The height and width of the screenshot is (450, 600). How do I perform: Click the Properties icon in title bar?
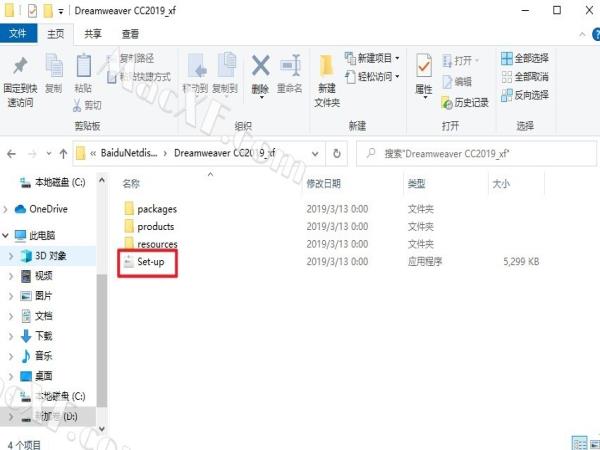click(32, 10)
